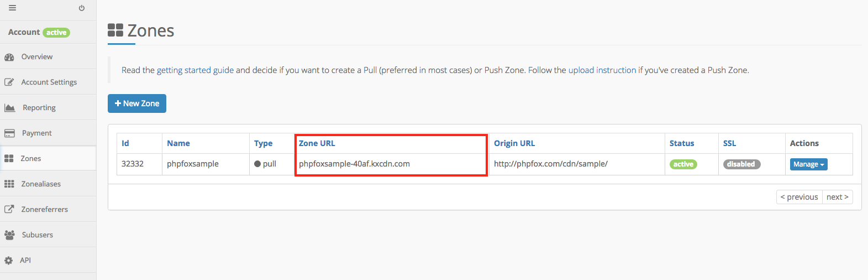868x280 pixels.
Task: Select Zones in the sidebar menu
Action: pyautogui.click(x=31, y=159)
